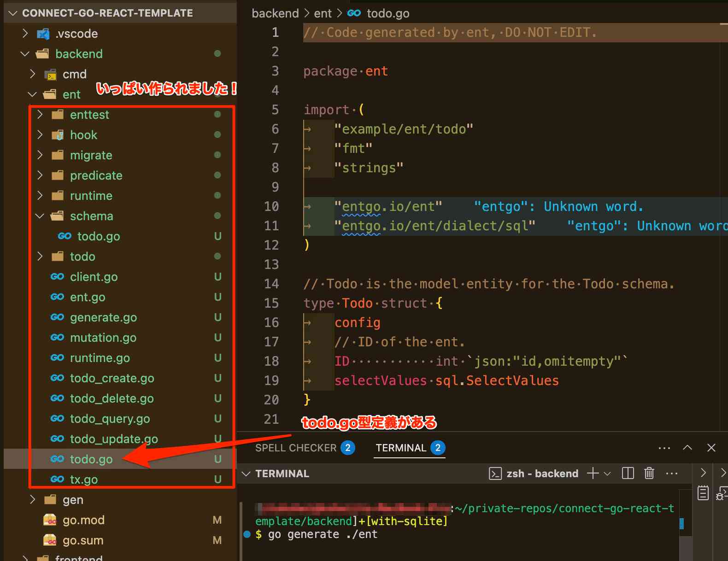
Task: Collapse the CONNECT-GO-REACT-TEMPLATE root section
Action: [13, 13]
